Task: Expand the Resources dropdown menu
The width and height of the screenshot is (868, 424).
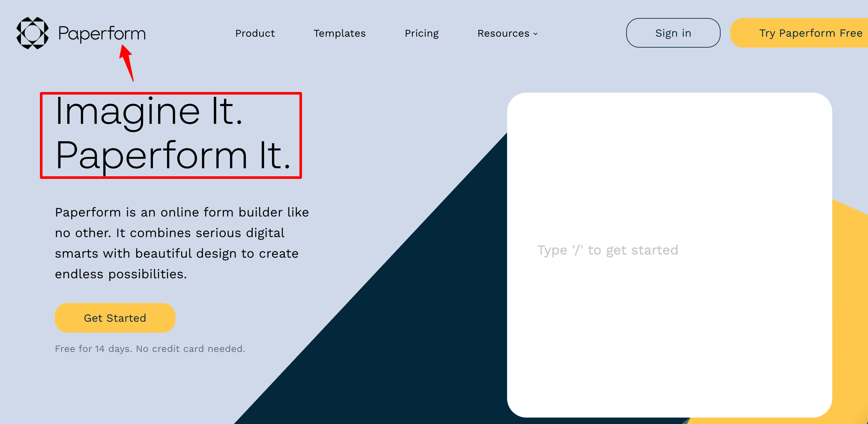Action: [x=507, y=33]
